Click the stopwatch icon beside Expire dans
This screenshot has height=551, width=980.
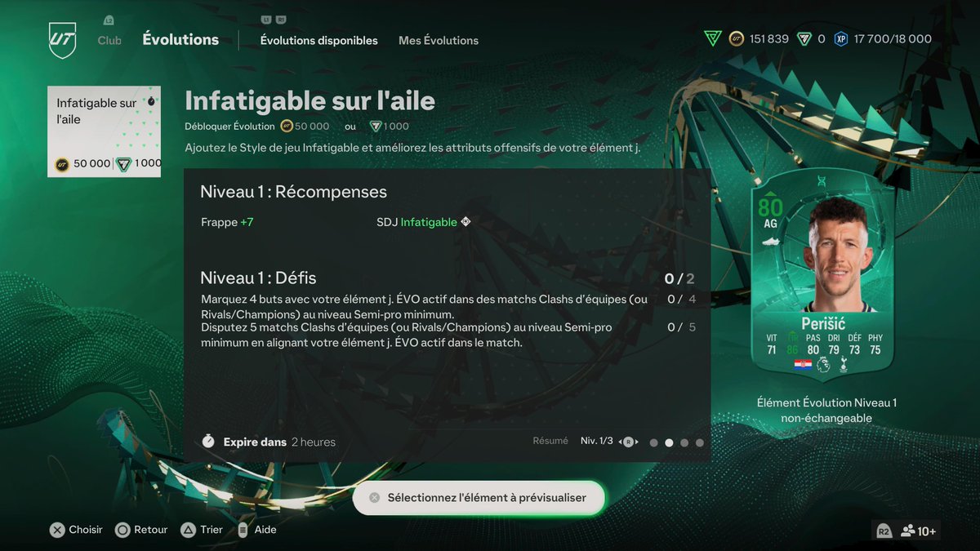click(208, 441)
